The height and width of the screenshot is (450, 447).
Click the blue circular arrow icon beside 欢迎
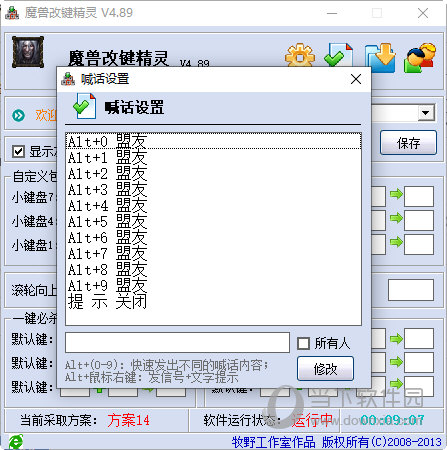click(x=18, y=115)
